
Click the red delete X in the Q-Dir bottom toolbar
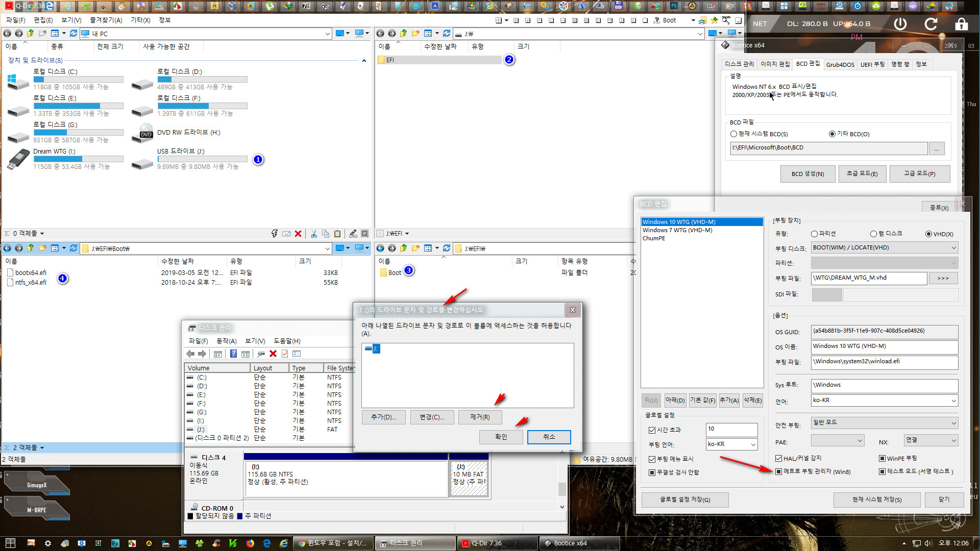[298, 234]
